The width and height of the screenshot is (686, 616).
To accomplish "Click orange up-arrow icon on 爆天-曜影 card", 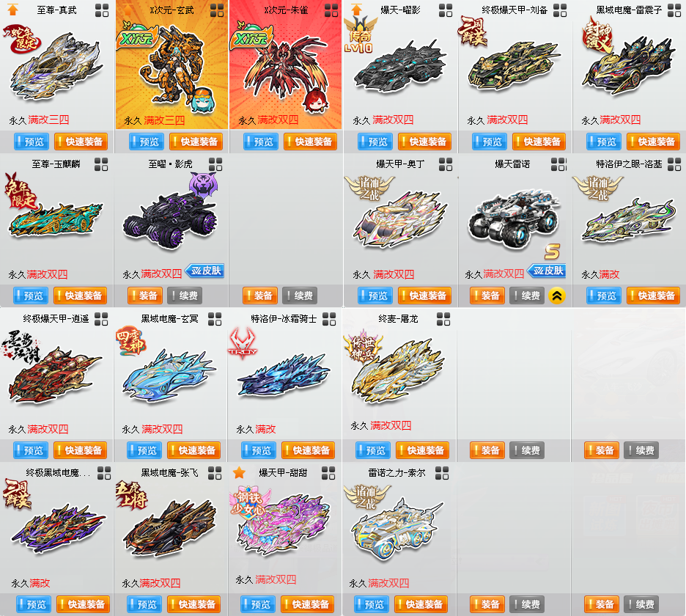I will pyautogui.click(x=357, y=10).
